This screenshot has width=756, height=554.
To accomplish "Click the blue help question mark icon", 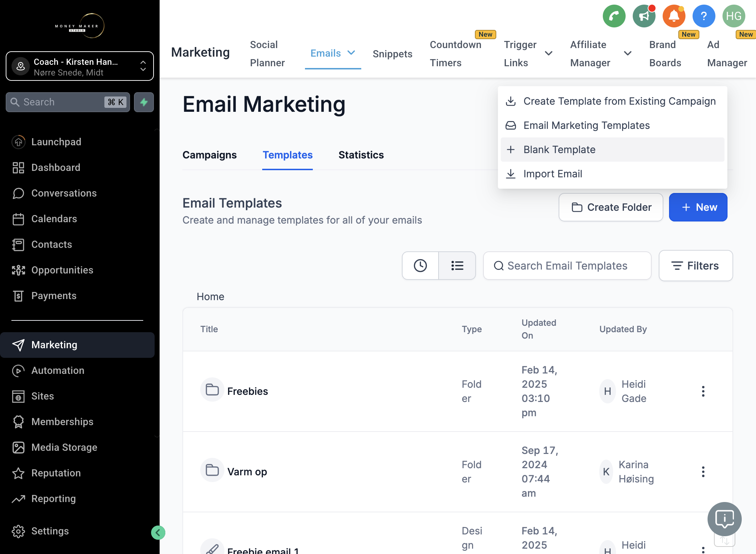I will click(704, 16).
